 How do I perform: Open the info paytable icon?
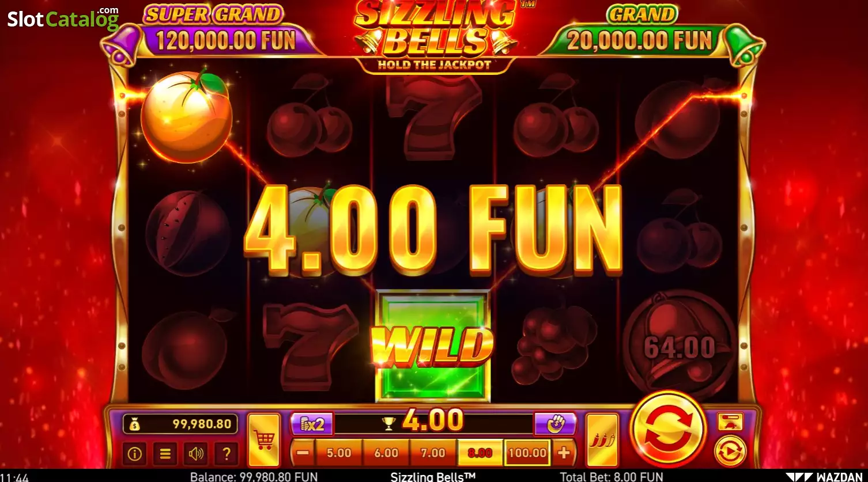point(135,454)
